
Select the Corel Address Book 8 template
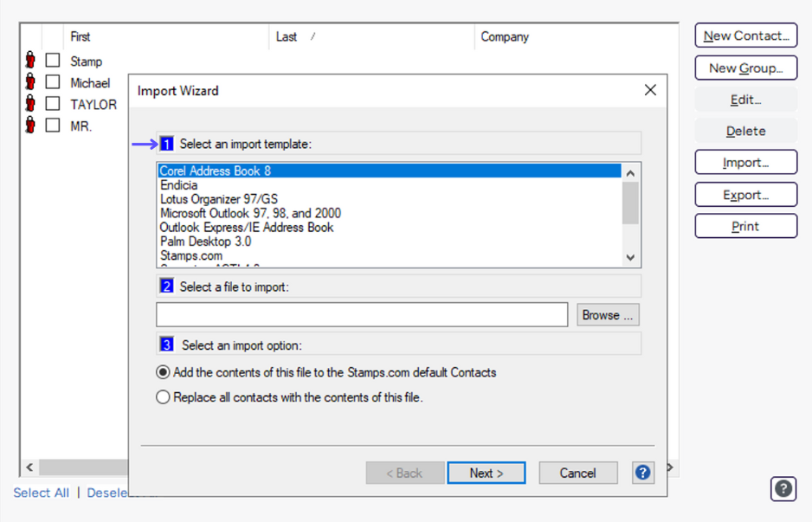pos(389,171)
